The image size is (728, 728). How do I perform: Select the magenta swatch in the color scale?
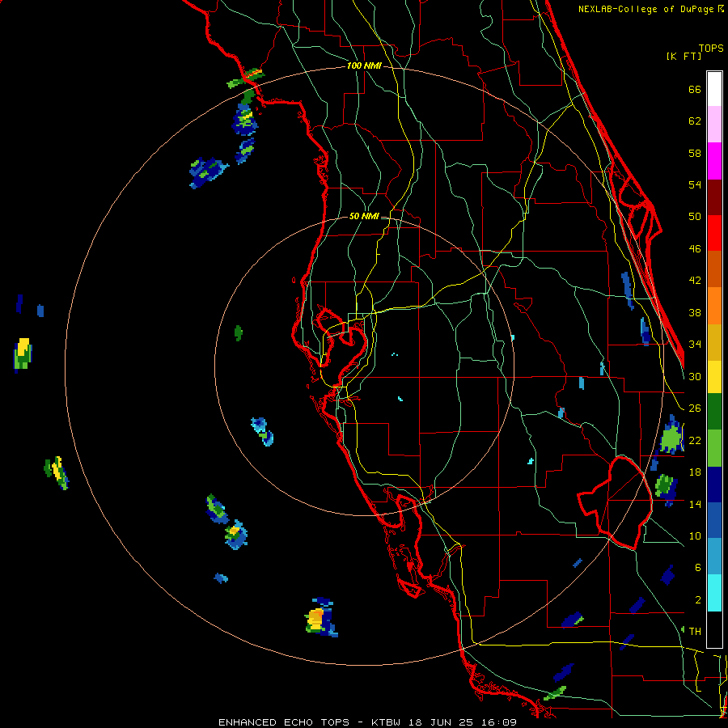coord(714,161)
